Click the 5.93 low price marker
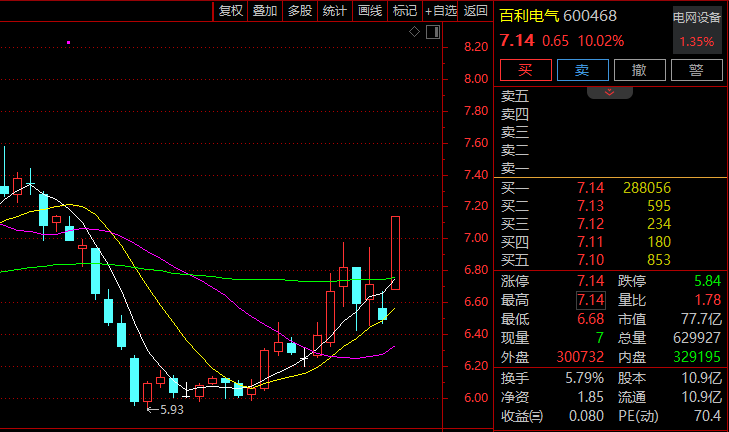Screen dimensions: 729x432 [171, 409]
